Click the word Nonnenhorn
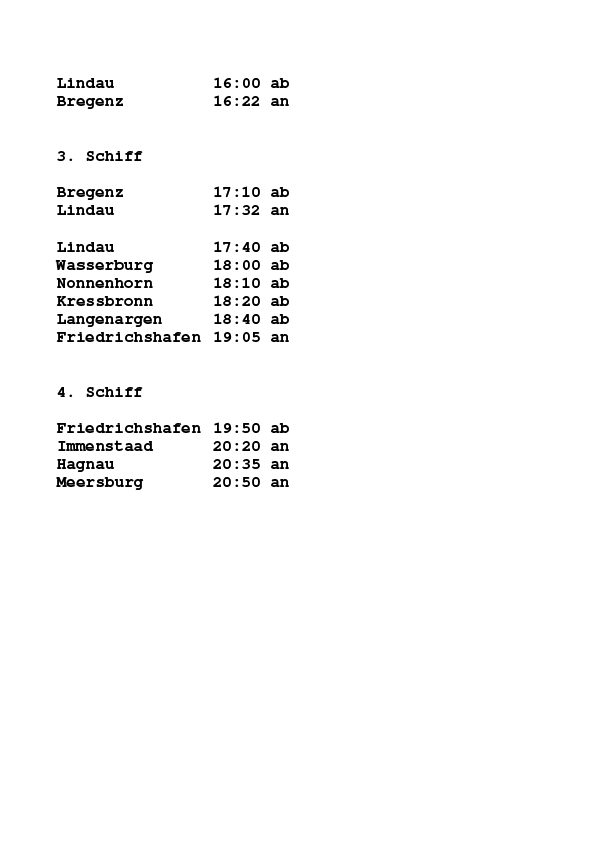This screenshot has width=595, height=842. pos(105,283)
